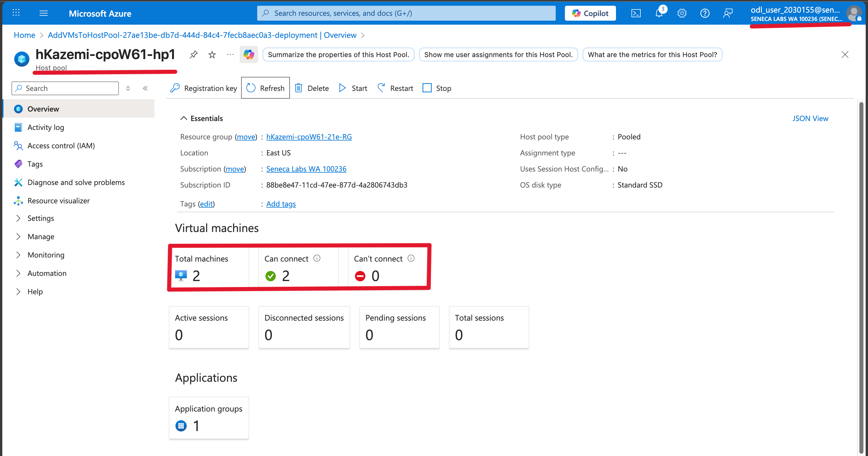868x456 pixels.
Task: Click the Stop toolbar button
Action: [x=437, y=88]
